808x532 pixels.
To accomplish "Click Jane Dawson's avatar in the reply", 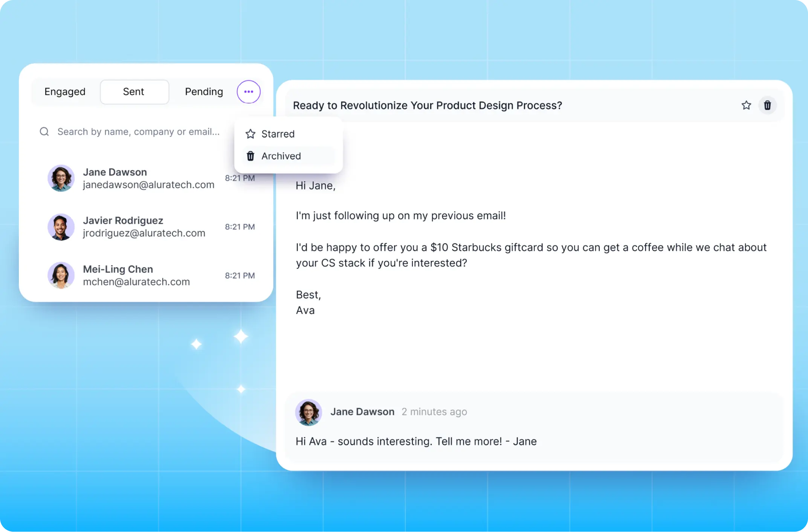I will 309,412.
